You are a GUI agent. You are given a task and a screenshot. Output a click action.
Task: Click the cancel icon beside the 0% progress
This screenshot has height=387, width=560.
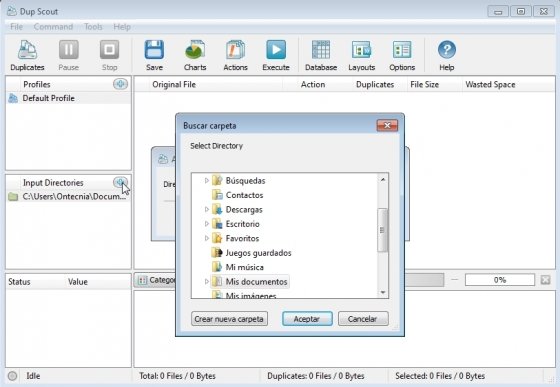[x=545, y=280]
